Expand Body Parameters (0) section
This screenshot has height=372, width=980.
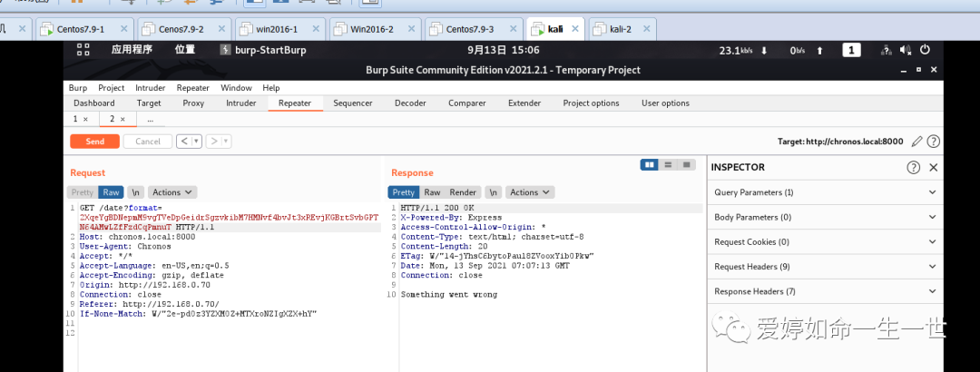[x=826, y=217]
